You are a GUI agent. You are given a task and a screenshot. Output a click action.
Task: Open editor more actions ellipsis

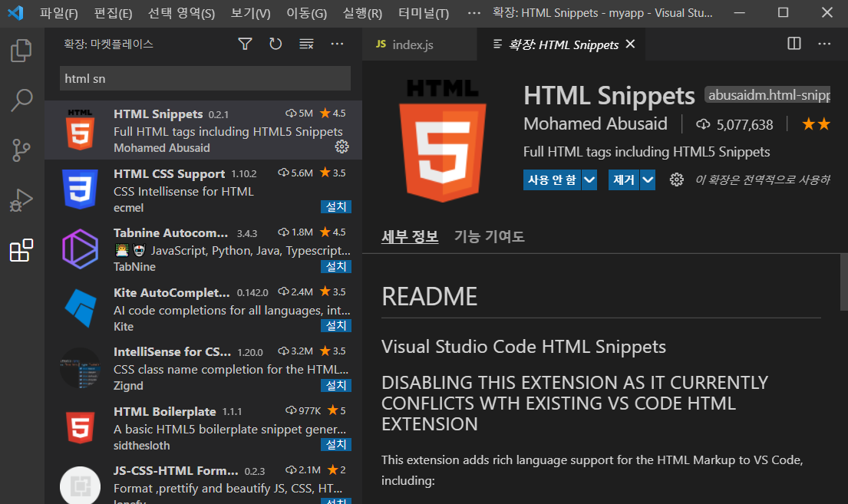click(824, 44)
